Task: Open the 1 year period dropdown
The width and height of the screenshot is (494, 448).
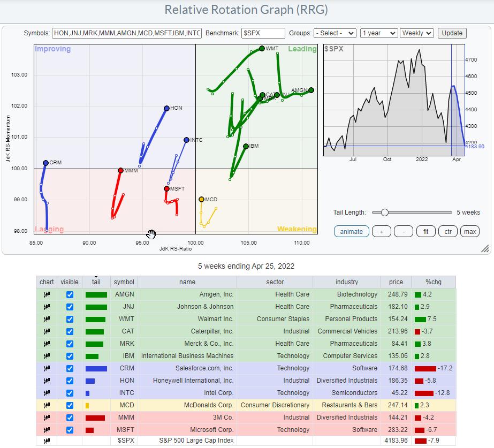Action: point(379,33)
